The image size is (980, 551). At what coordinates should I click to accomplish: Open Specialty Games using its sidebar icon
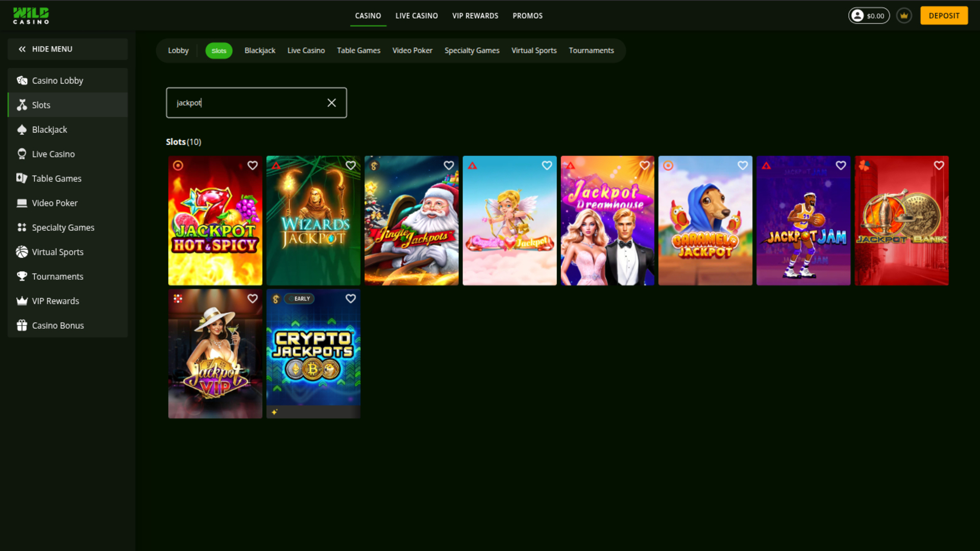pos(22,227)
